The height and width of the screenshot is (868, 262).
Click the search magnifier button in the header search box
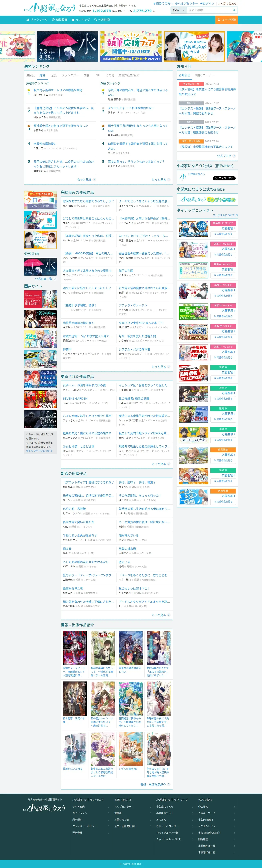coord(234,10)
